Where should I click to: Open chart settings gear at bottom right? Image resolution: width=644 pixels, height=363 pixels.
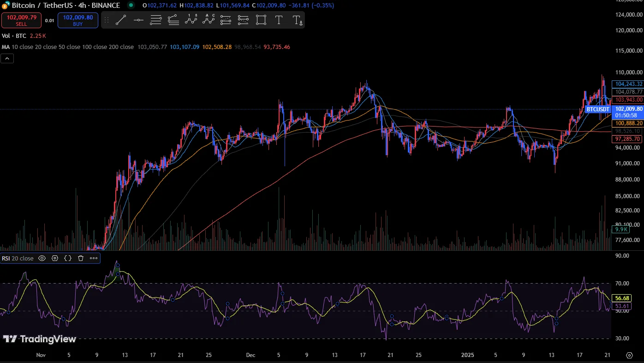(x=629, y=355)
